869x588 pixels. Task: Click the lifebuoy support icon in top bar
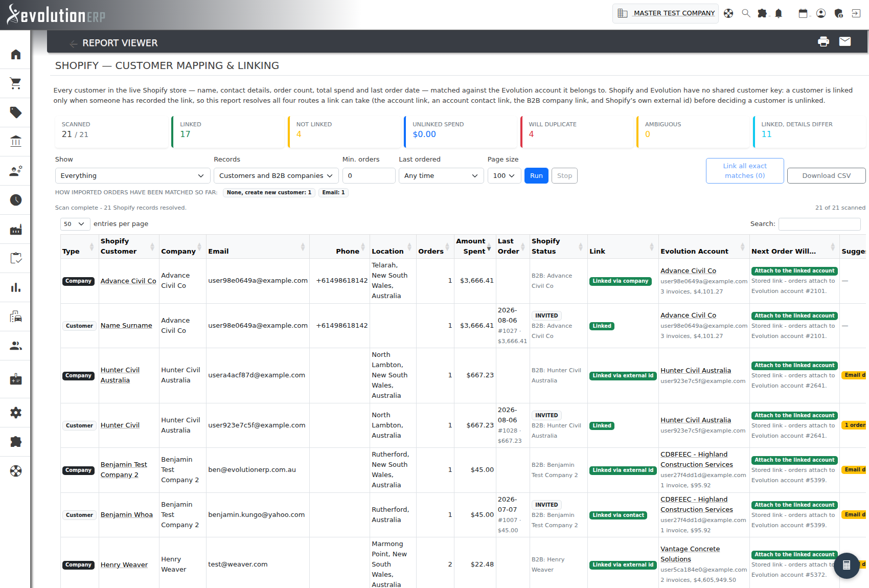728,13
